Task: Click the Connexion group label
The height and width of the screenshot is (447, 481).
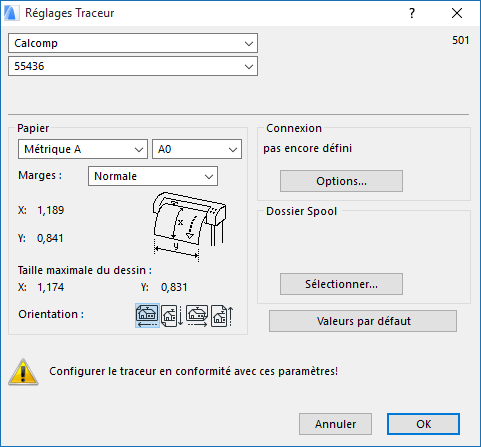Action: [x=294, y=128]
